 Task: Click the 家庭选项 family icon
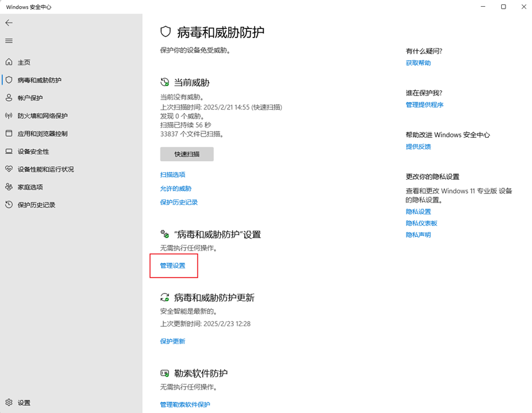click(x=9, y=187)
